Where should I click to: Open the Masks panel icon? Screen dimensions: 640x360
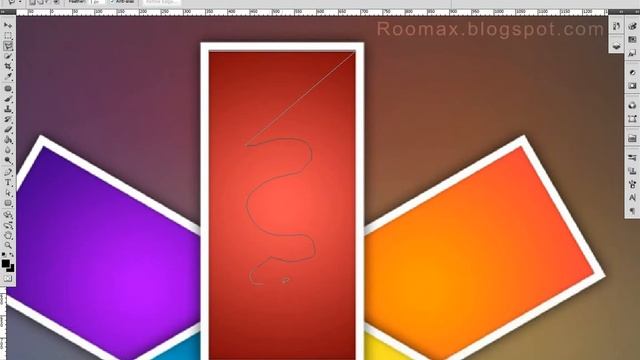[x=632, y=86]
